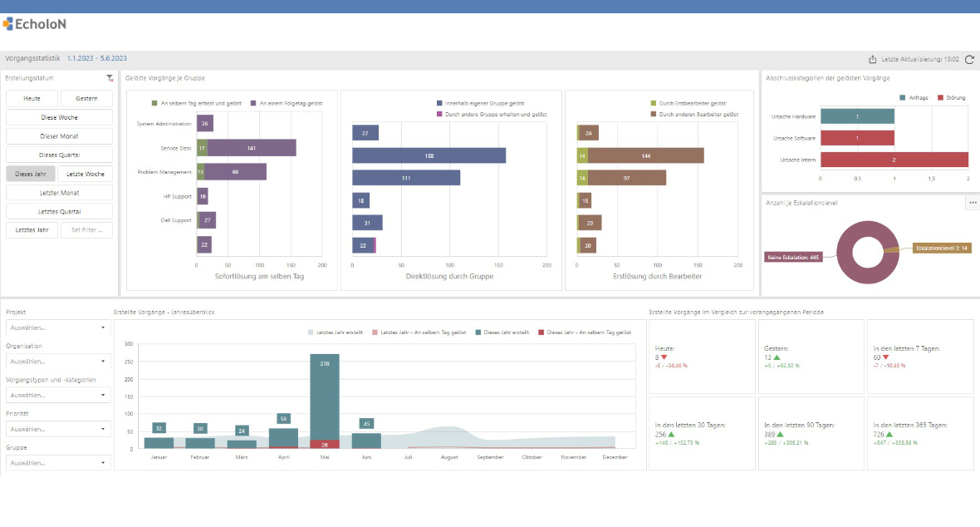Select the Heute date filter
The width and height of the screenshot is (980, 527).
(x=32, y=98)
